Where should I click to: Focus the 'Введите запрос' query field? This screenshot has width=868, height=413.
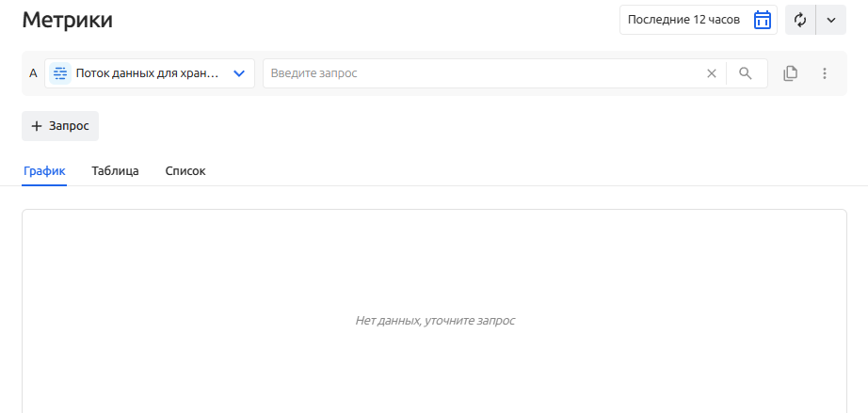(x=480, y=73)
